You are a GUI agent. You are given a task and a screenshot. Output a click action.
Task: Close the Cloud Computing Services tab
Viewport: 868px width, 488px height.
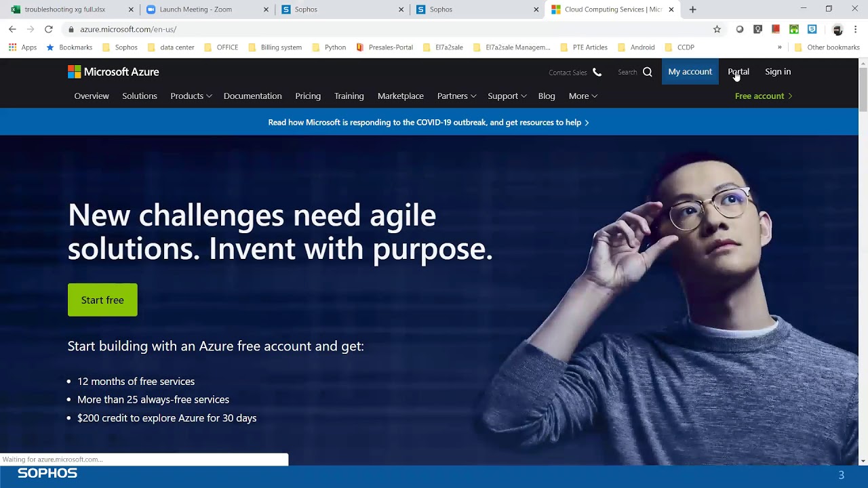point(671,9)
